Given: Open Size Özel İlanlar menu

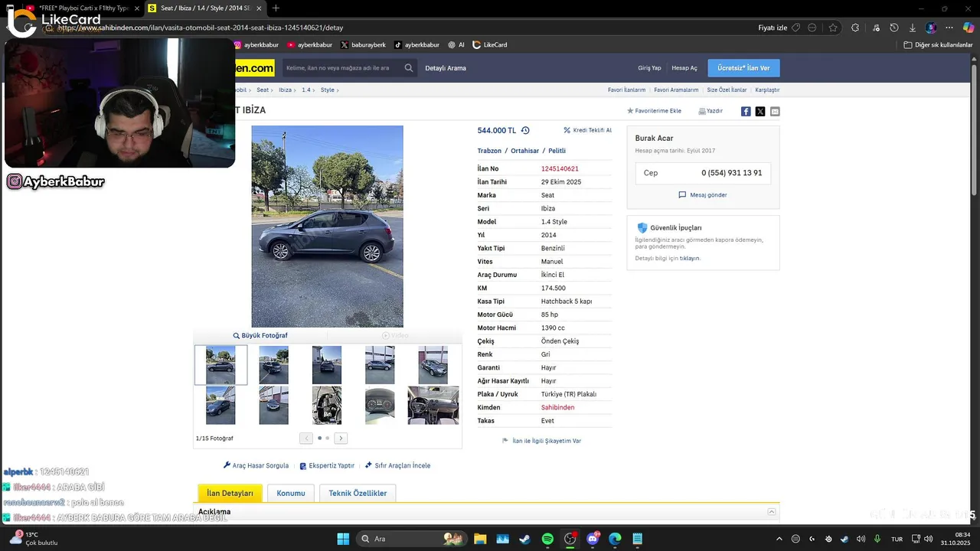Looking at the screenshot, I should tap(727, 90).
